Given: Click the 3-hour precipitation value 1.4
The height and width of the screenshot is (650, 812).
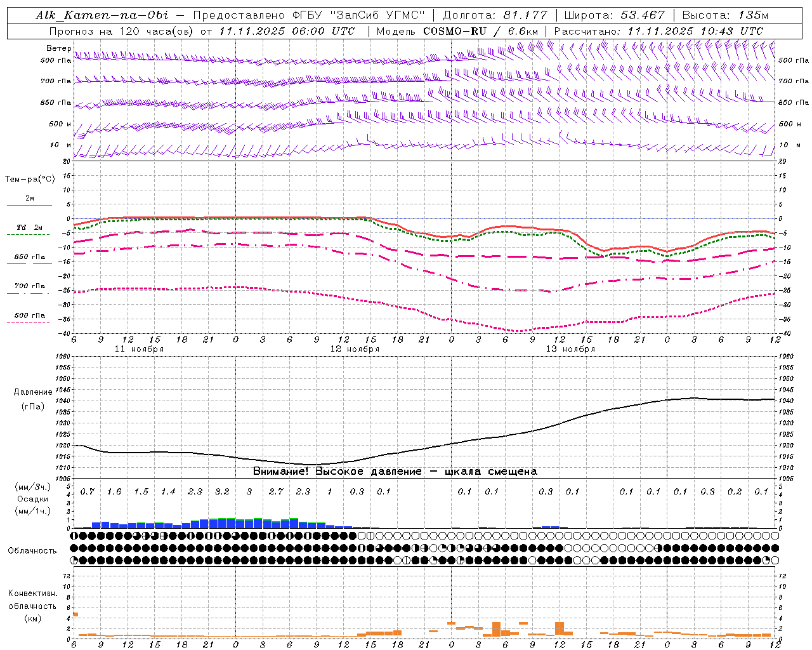Looking at the screenshot, I should click(x=168, y=492).
